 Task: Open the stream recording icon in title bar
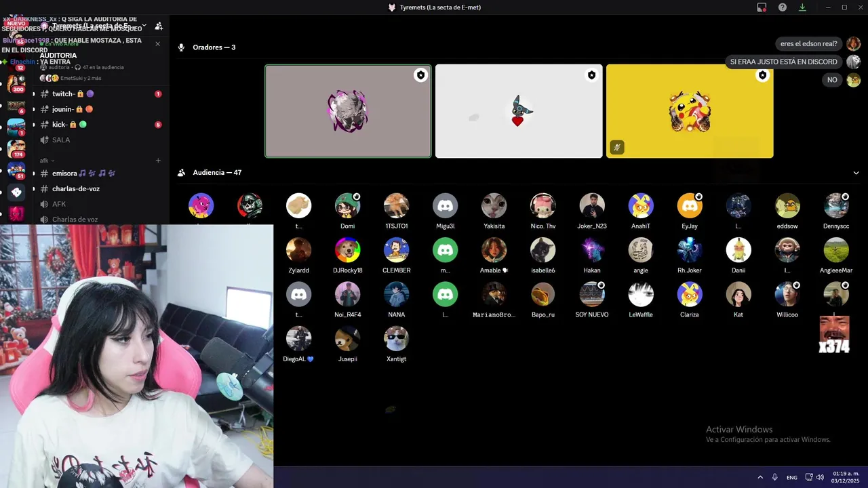[x=762, y=7]
